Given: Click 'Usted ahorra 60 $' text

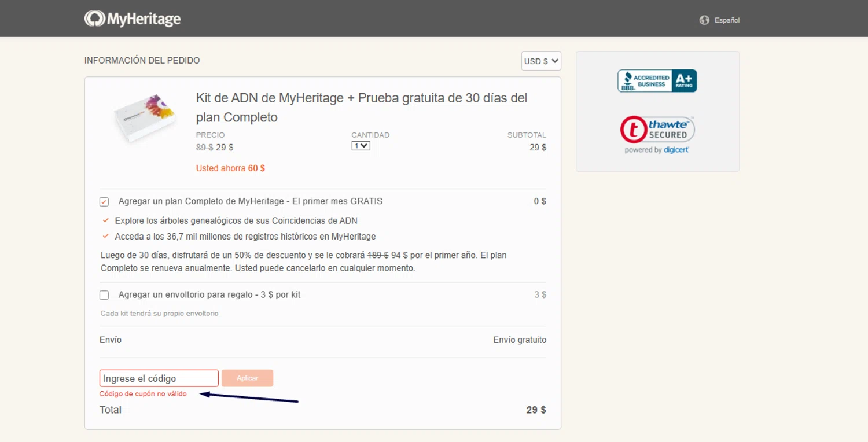Looking at the screenshot, I should click(230, 168).
